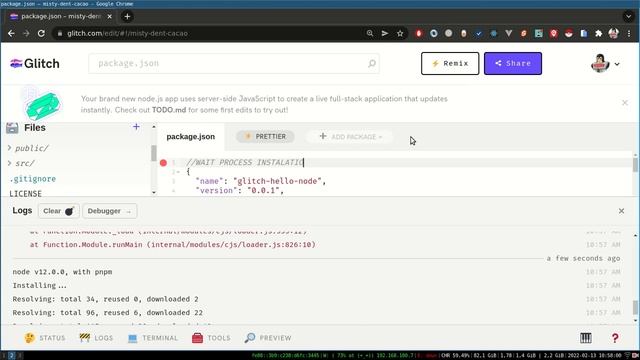This screenshot has height=360, width=640.
Task: Open the Logs tab in footer
Action: (x=96, y=338)
